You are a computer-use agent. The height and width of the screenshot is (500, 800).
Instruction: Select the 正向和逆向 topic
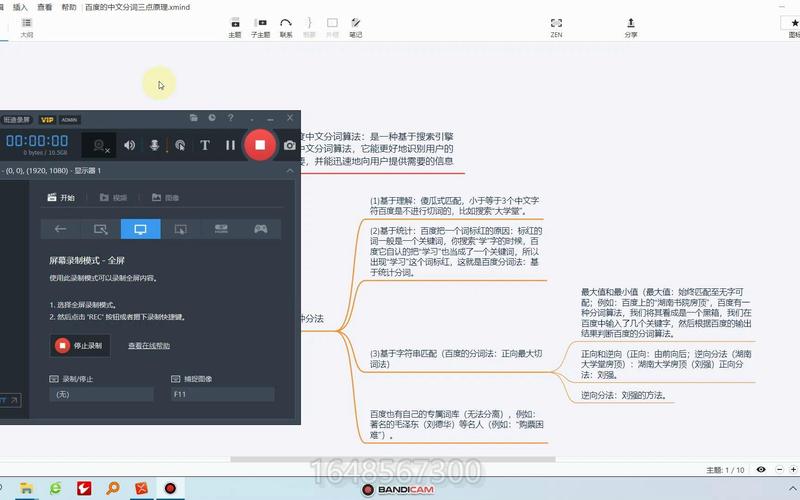tap(666, 364)
